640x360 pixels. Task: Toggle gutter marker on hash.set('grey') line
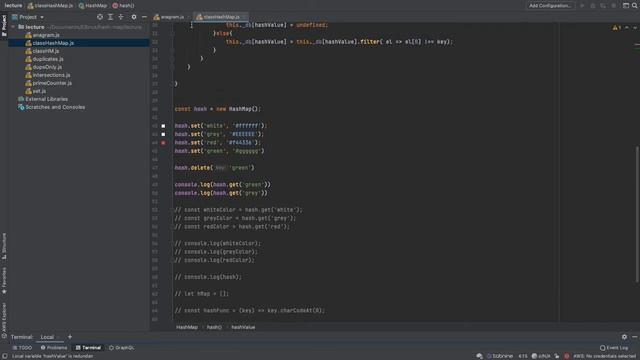(x=163, y=134)
